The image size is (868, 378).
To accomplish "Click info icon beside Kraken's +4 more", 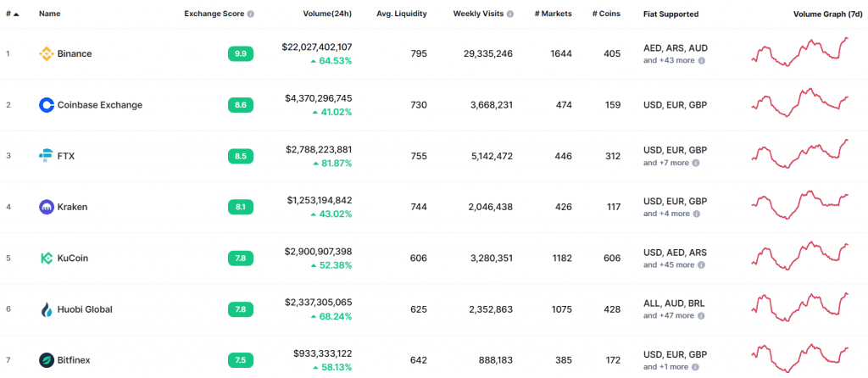I will click(697, 214).
